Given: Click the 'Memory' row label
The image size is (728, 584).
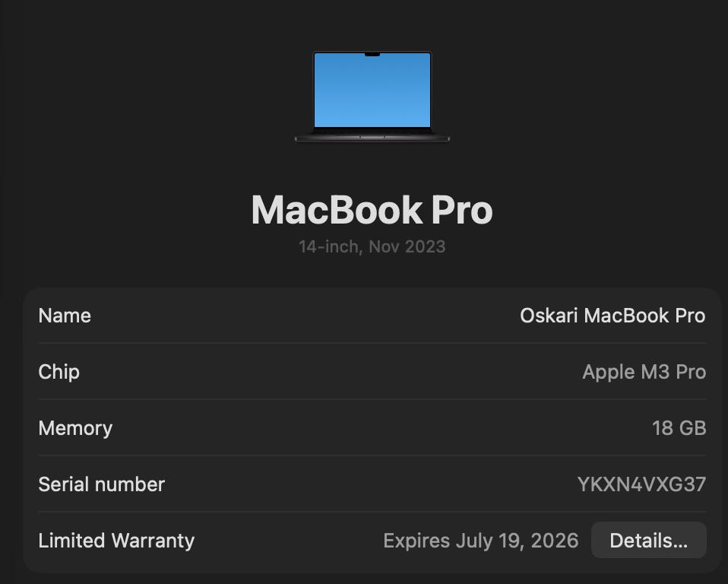Looking at the screenshot, I should (x=75, y=428).
